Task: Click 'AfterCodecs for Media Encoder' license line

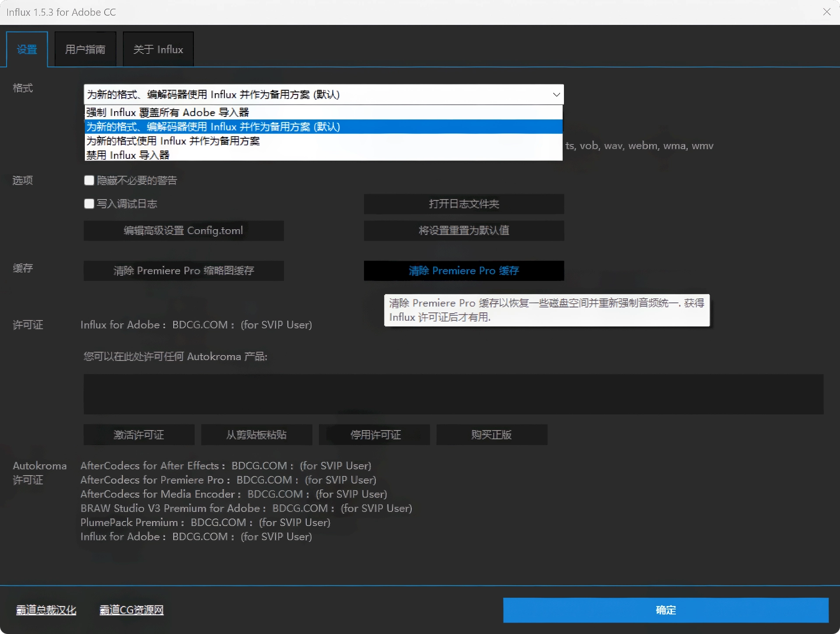Action: tap(234, 494)
